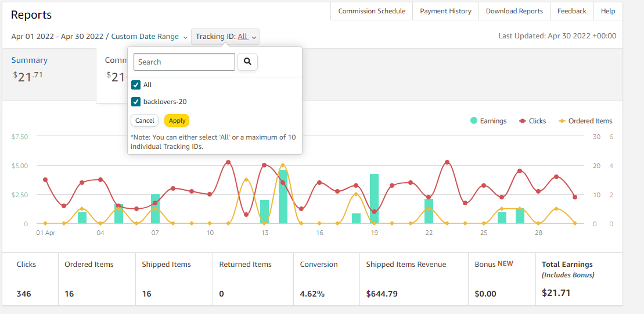Click the April 22 earnings bar
Screen dimensions: 644x314
(429, 211)
